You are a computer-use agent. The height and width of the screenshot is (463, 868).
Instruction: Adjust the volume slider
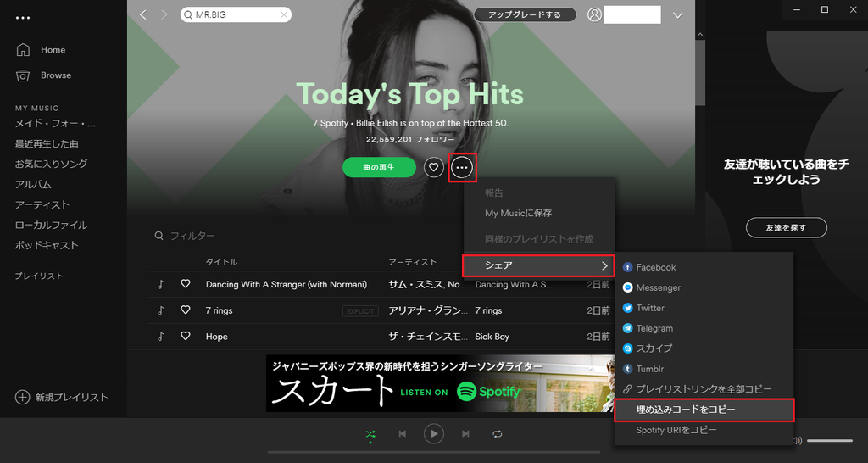point(829,441)
